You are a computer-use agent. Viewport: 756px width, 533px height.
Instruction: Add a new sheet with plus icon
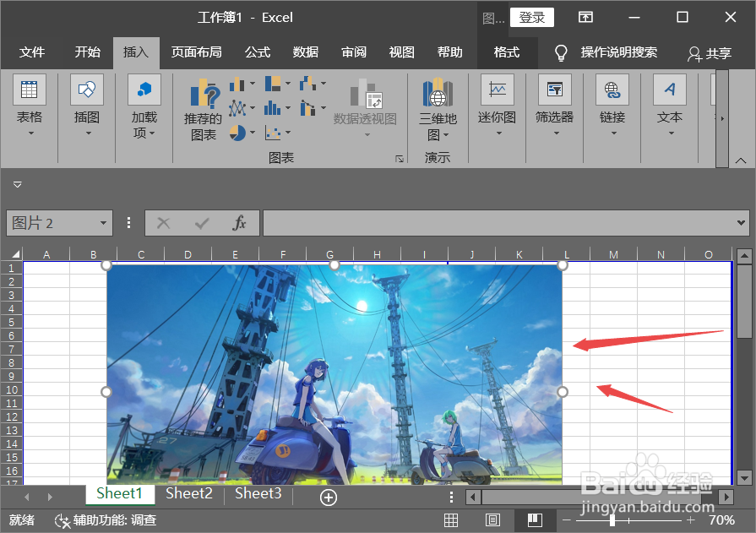pos(329,498)
